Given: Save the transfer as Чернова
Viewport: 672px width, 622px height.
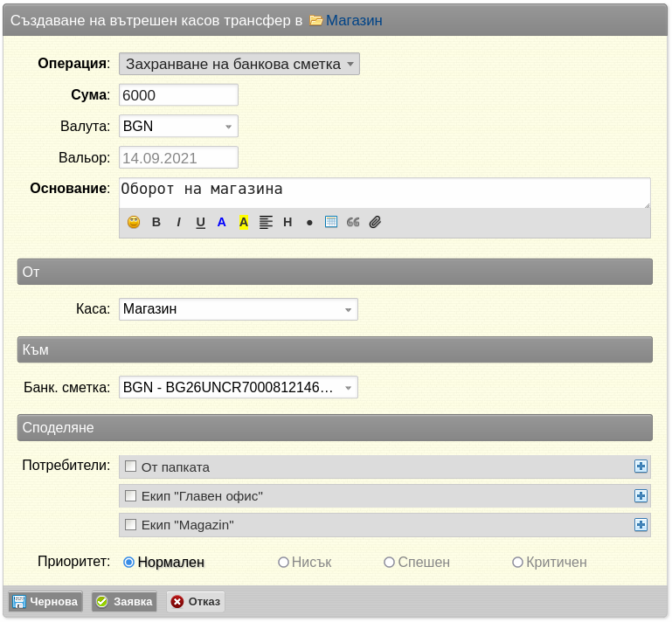Looking at the screenshot, I should (x=45, y=601).
